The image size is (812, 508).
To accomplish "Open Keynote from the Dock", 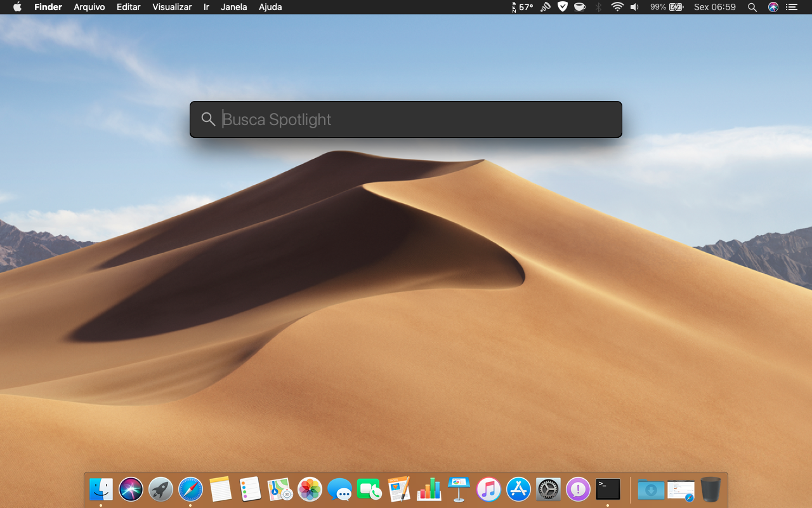I will pos(459,489).
